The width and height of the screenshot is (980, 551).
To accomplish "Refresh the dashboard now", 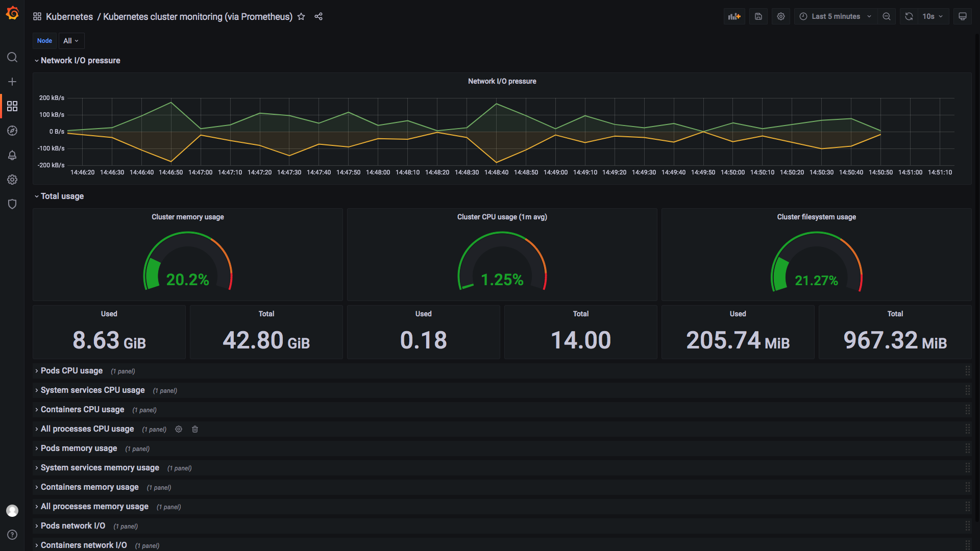I will point(909,16).
